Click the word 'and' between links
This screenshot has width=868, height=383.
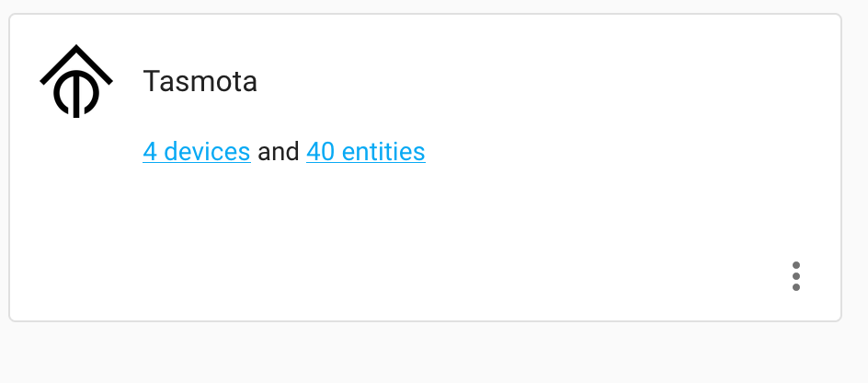279,151
